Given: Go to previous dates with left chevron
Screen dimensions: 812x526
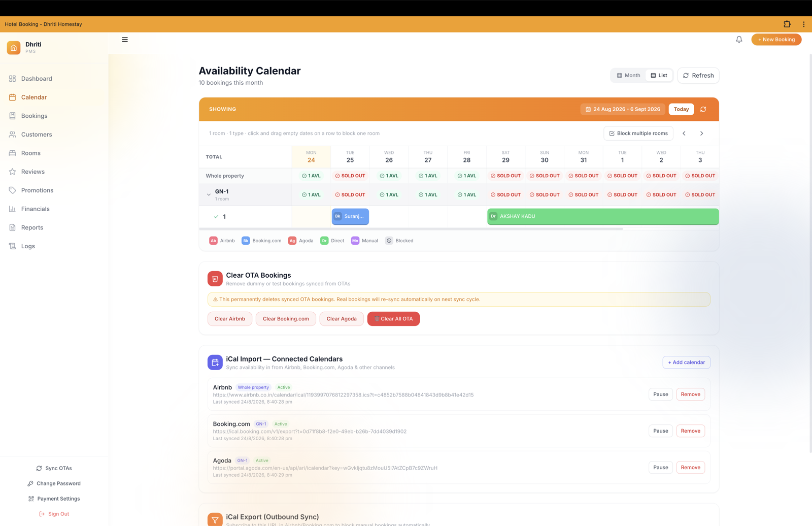Looking at the screenshot, I should click(684, 134).
